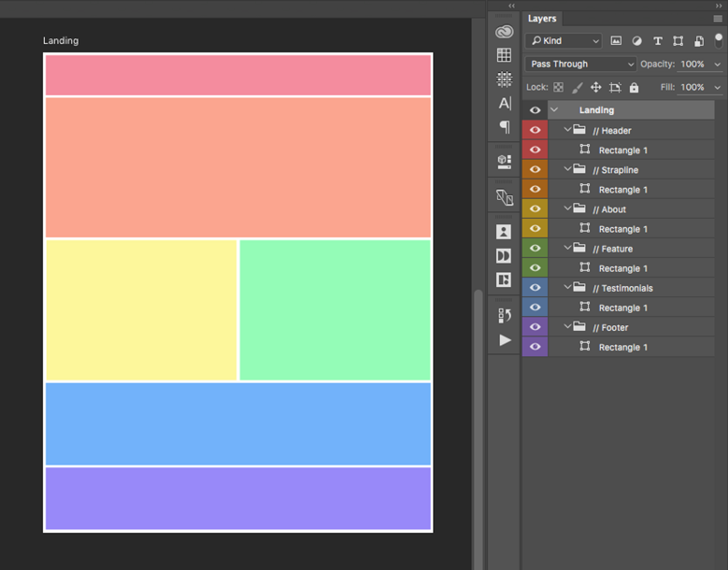The image size is (728, 570).
Task: Filter layers by type (T icon)
Action: (657, 41)
